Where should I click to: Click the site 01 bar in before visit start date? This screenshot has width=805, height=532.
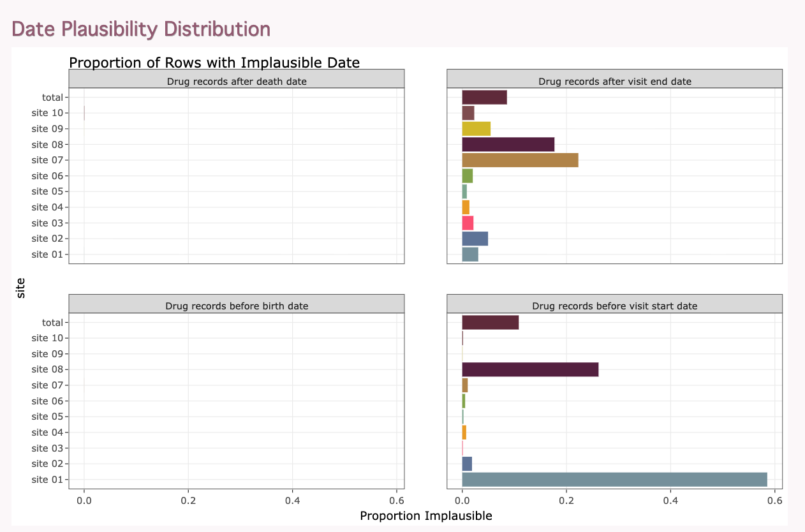[614, 480]
